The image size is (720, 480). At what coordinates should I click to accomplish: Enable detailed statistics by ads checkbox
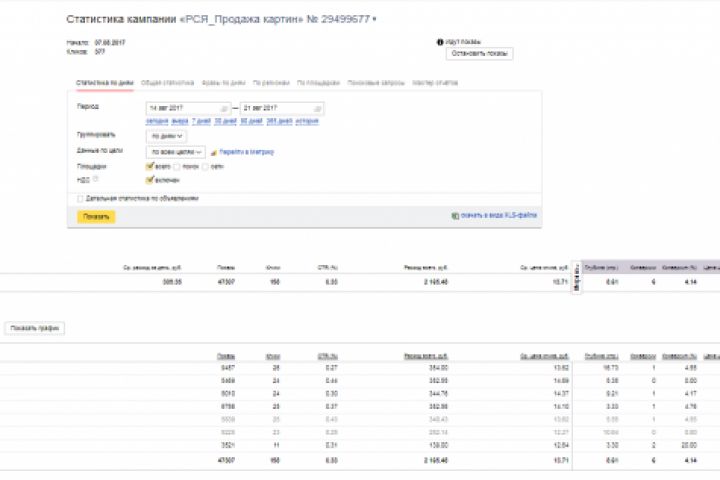(81, 198)
